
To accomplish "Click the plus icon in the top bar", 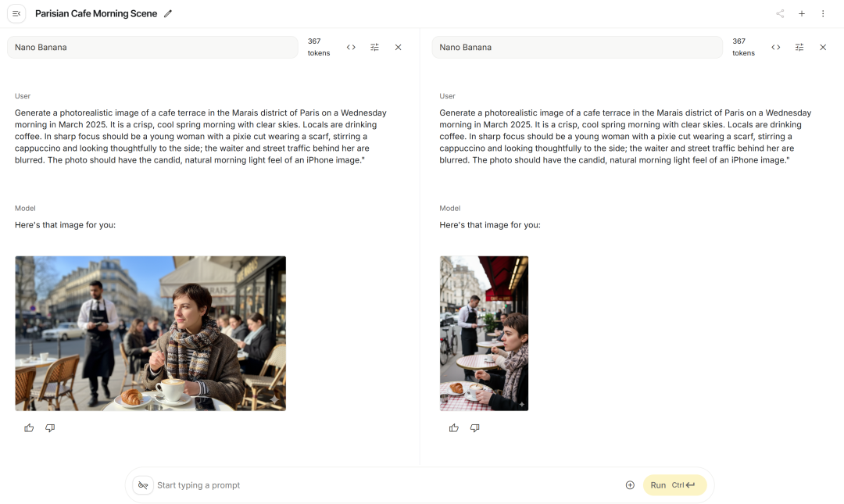I will point(802,13).
